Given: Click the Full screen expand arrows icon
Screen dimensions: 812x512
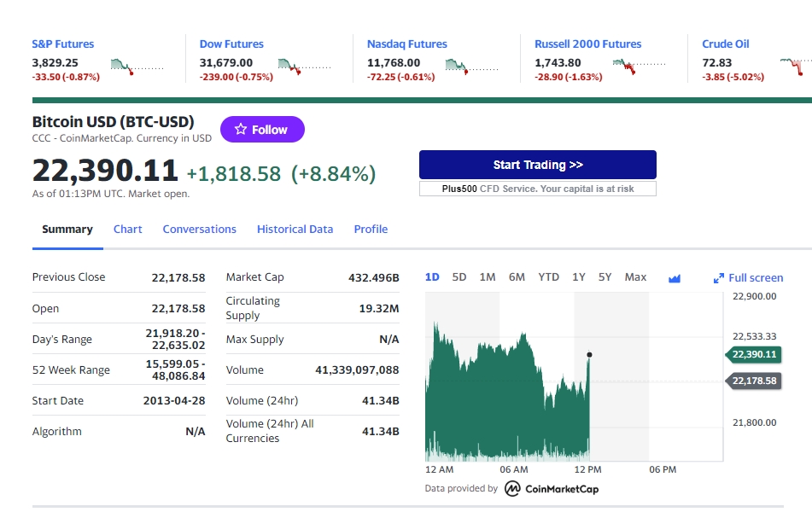Looking at the screenshot, I should (x=719, y=278).
